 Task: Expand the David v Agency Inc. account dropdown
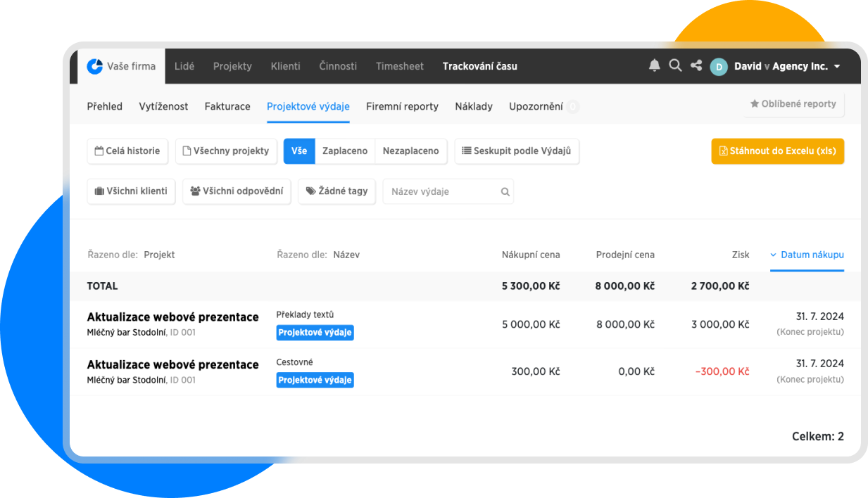[x=837, y=67]
